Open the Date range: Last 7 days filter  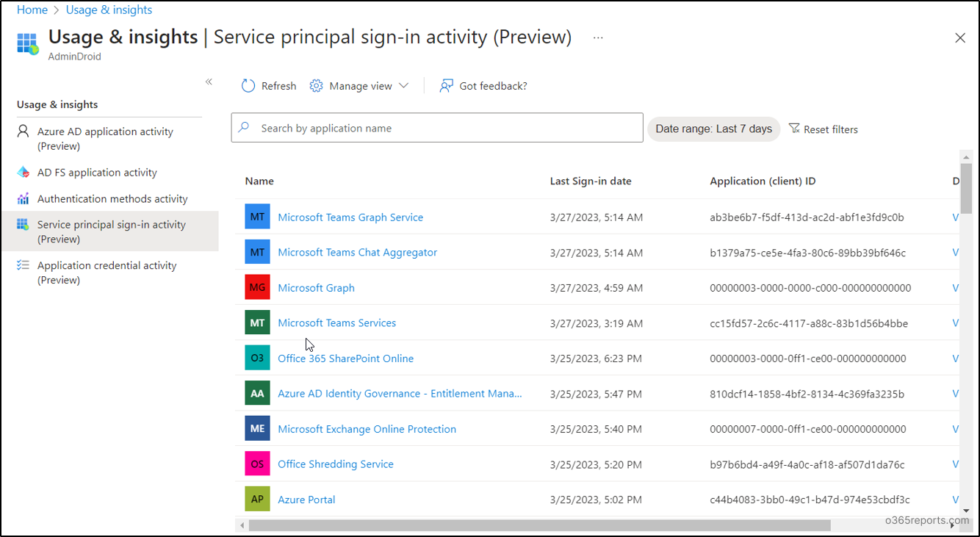(x=713, y=129)
